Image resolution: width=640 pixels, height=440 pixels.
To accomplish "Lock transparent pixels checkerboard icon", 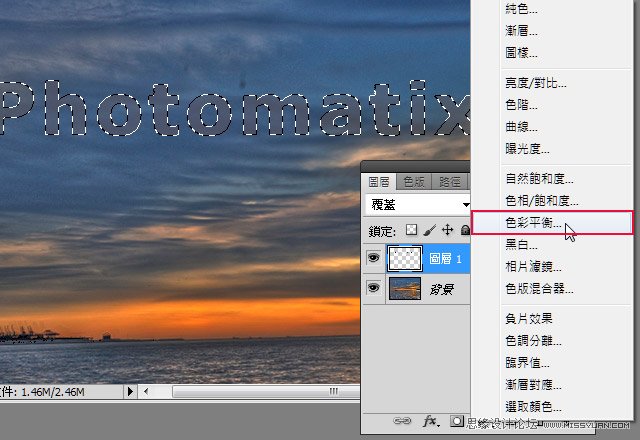I will tap(411, 230).
